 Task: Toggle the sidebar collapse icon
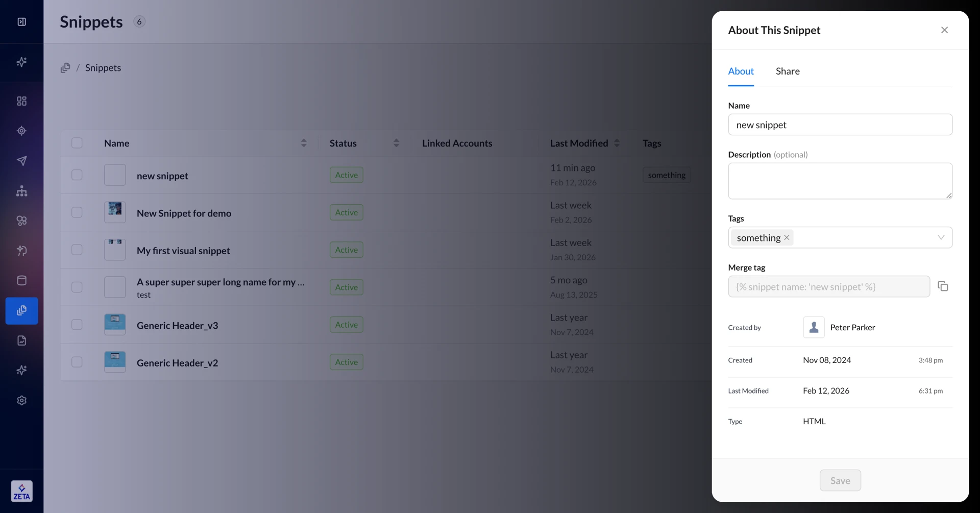(21, 21)
